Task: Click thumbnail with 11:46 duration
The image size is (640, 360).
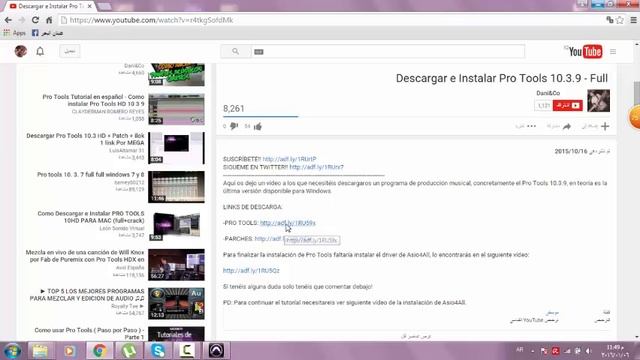Action: [176, 187]
